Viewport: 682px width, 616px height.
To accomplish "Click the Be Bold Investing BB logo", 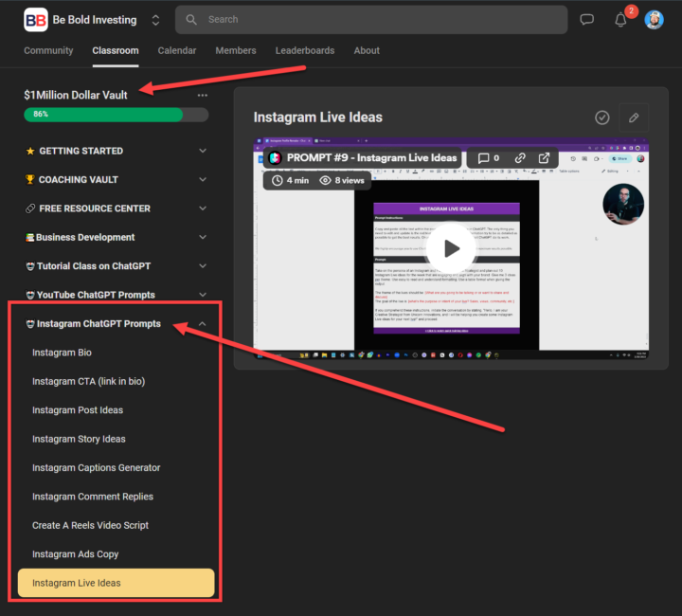I will [36, 19].
